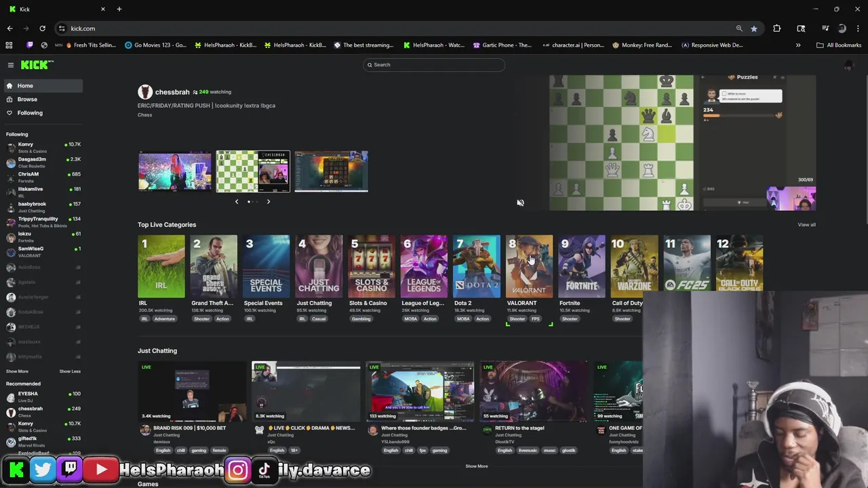The width and height of the screenshot is (868, 488).
Task: Open ChrisAM channel in Following list
Action: 42,177
